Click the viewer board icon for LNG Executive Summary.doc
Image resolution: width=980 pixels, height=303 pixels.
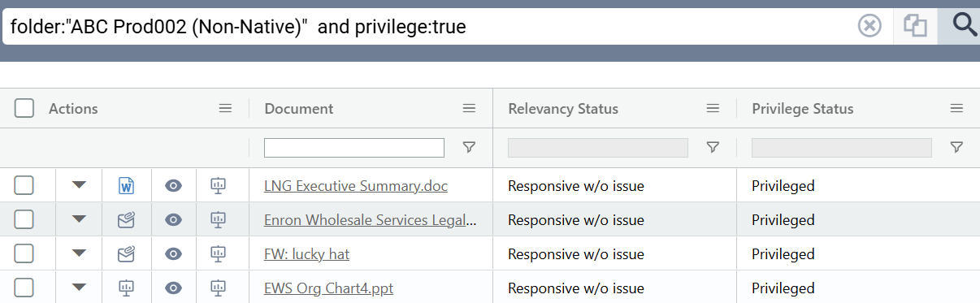coord(218,185)
